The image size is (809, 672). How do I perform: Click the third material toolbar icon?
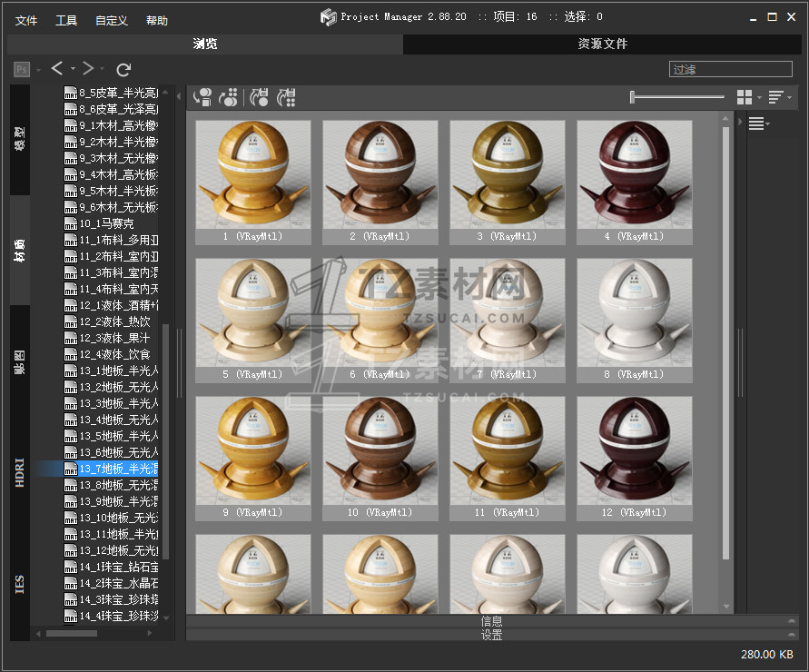(x=259, y=97)
